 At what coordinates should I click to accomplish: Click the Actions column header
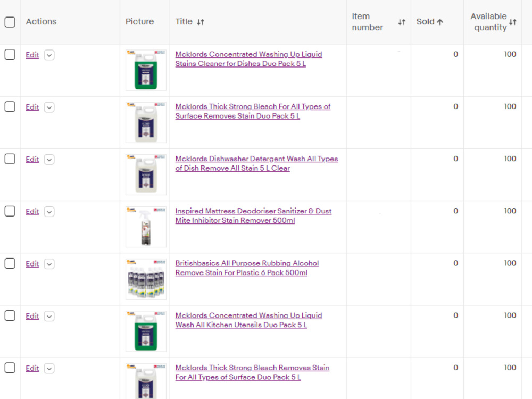pos(41,22)
